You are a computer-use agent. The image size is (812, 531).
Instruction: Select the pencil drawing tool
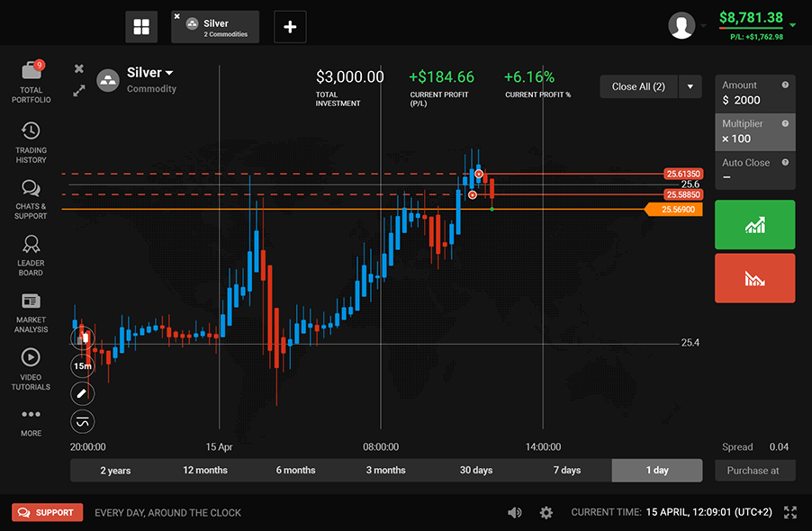[82, 393]
